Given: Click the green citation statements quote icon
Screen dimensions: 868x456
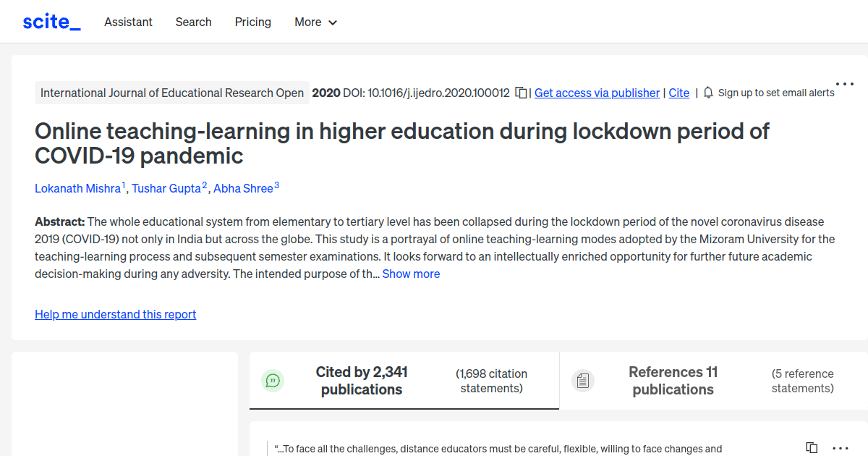Looking at the screenshot, I should [x=273, y=380].
